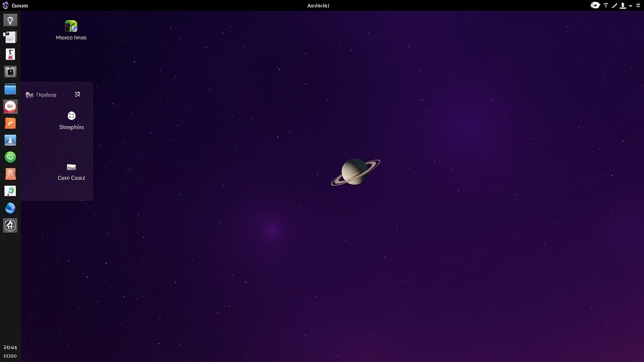Launch the white document app in the dock
The width and height of the screenshot is (644, 362).
10,37
